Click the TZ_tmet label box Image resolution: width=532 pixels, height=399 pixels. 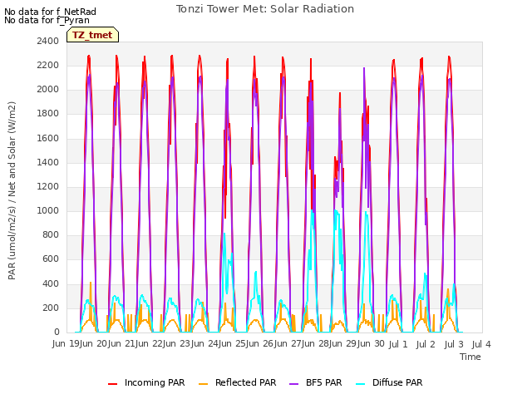[92, 35]
